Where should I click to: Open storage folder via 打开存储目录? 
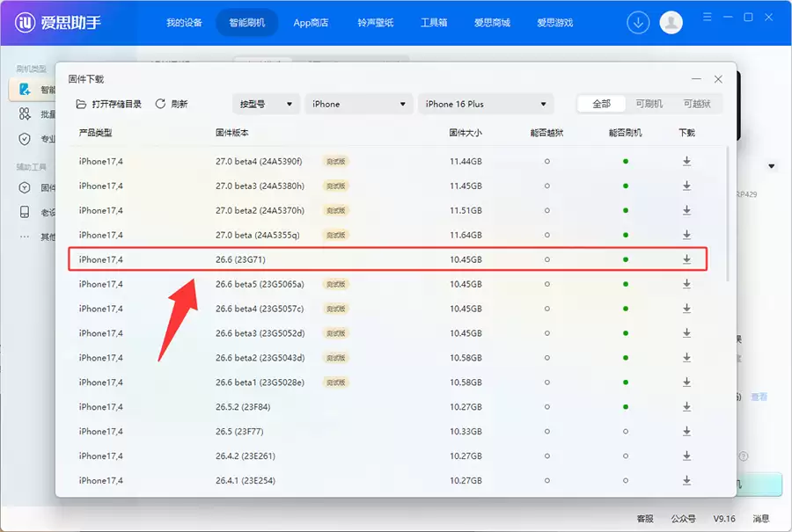[108, 104]
